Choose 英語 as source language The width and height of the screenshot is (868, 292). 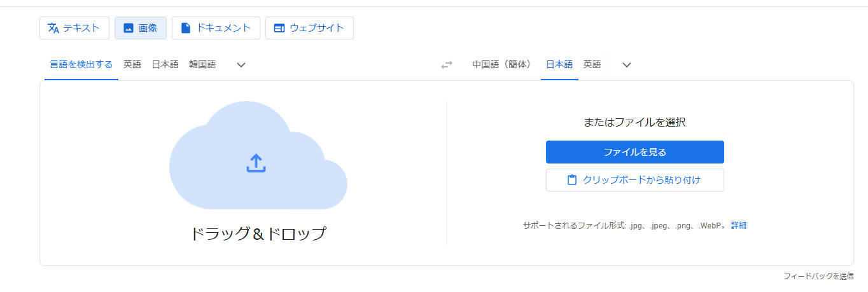(132, 64)
